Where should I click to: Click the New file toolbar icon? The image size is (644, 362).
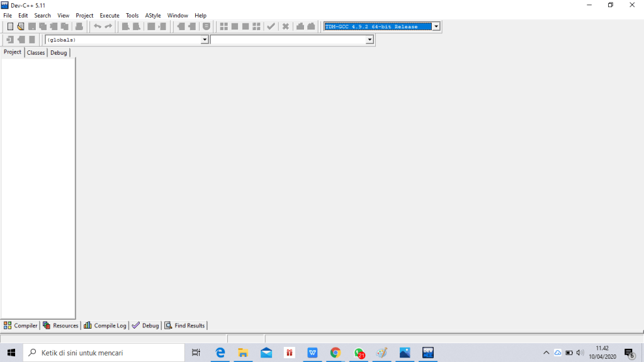pyautogui.click(x=10, y=26)
